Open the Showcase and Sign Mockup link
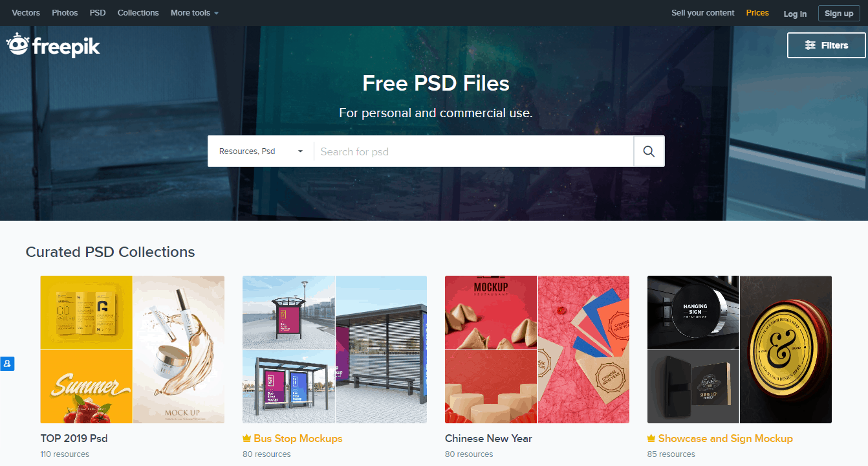Image resolution: width=868 pixels, height=466 pixels. click(x=726, y=439)
